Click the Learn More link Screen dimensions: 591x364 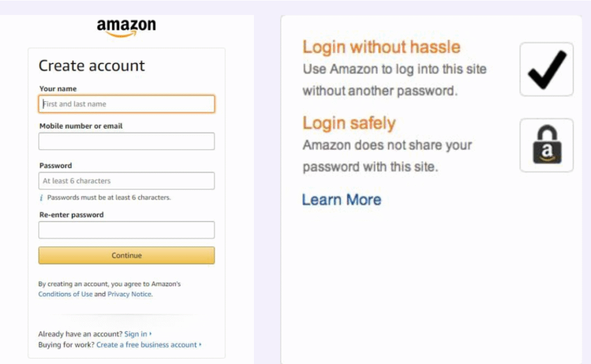(342, 200)
